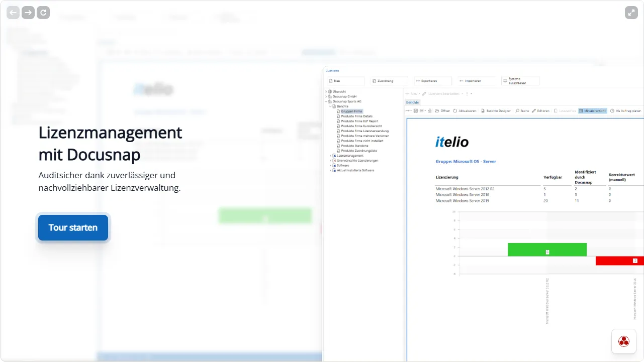Switch to the Berichte tab
This screenshot has width=644, height=362.
click(x=412, y=102)
